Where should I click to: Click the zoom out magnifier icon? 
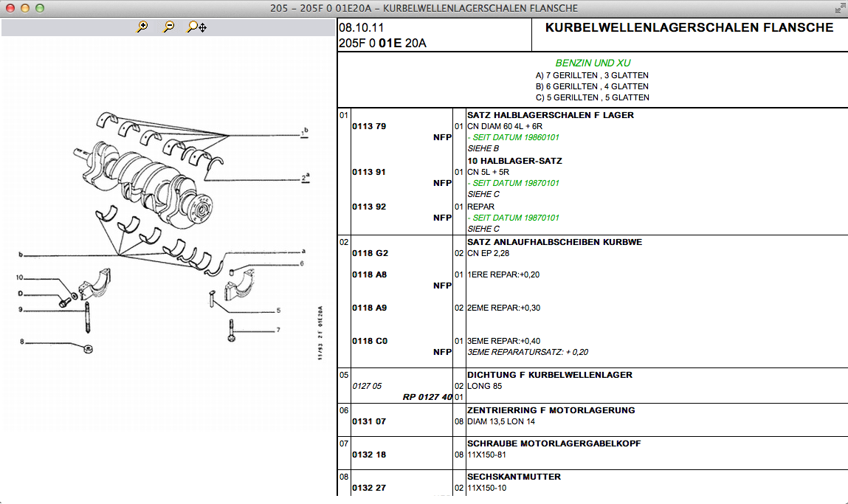[169, 27]
